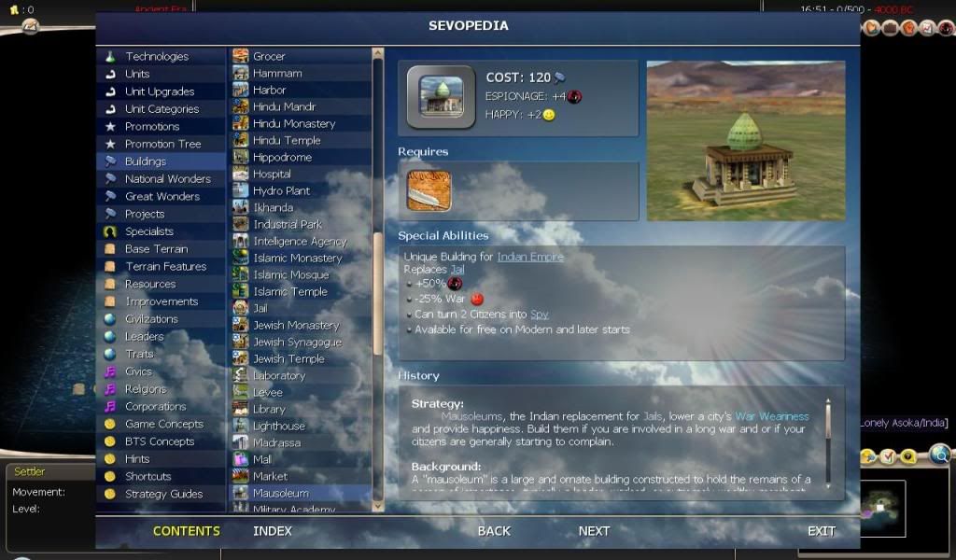Image resolution: width=956 pixels, height=560 pixels.
Task: Follow the War Weariness link
Action: pos(772,416)
